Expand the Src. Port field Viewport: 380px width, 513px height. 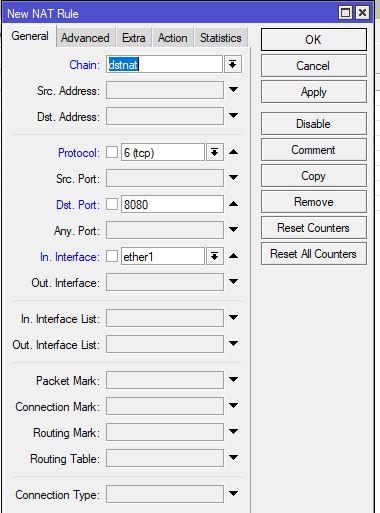(233, 177)
